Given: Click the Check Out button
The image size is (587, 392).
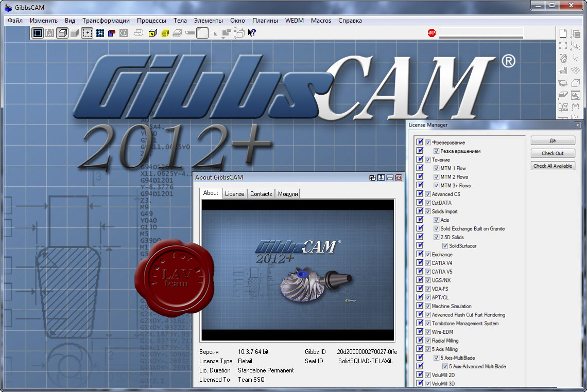Looking at the screenshot, I should click(553, 153).
